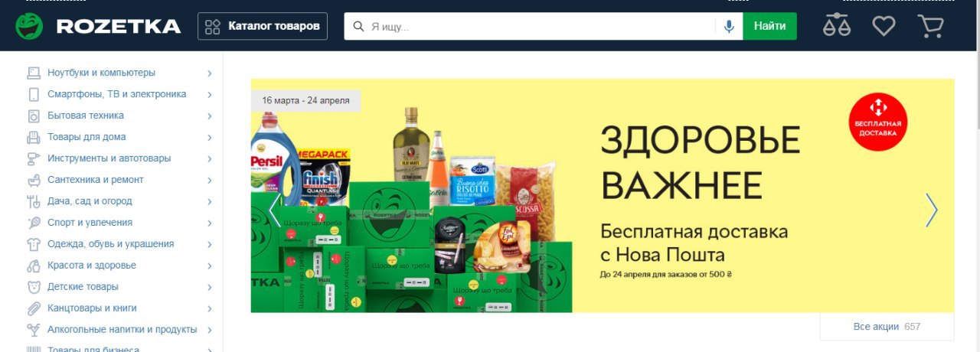Expand the Красота и здоровье chevron
The width and height of the screenshot is (980, 352).
click(209, 266)
